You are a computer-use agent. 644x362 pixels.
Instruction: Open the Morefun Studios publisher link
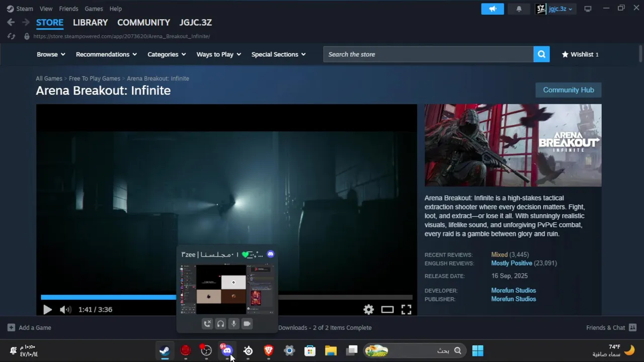[x=513, y=299]
